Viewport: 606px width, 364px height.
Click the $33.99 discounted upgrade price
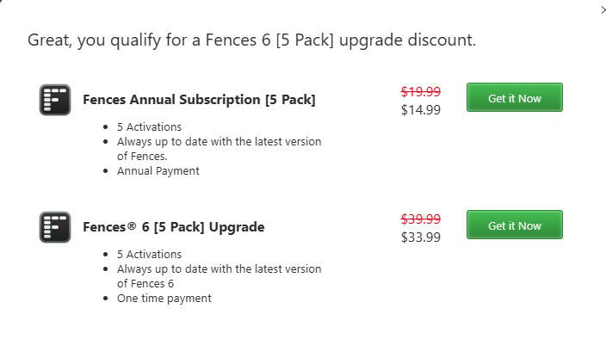(421, 237)
